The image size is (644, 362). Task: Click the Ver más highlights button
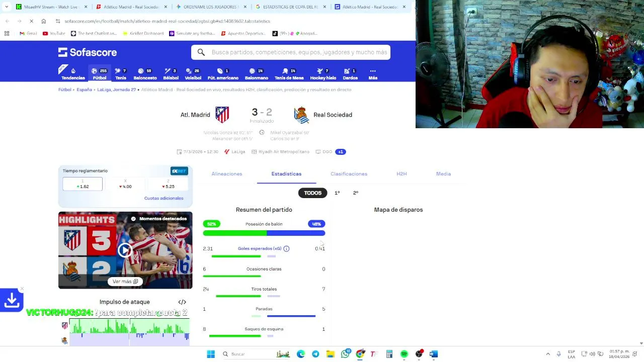click(125, 282)
